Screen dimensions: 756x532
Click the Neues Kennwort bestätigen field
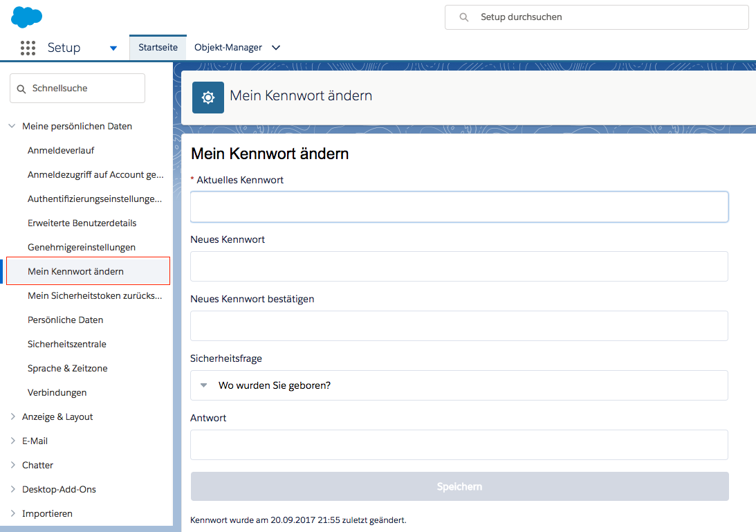pyautogui.click(x=459, y=326)
